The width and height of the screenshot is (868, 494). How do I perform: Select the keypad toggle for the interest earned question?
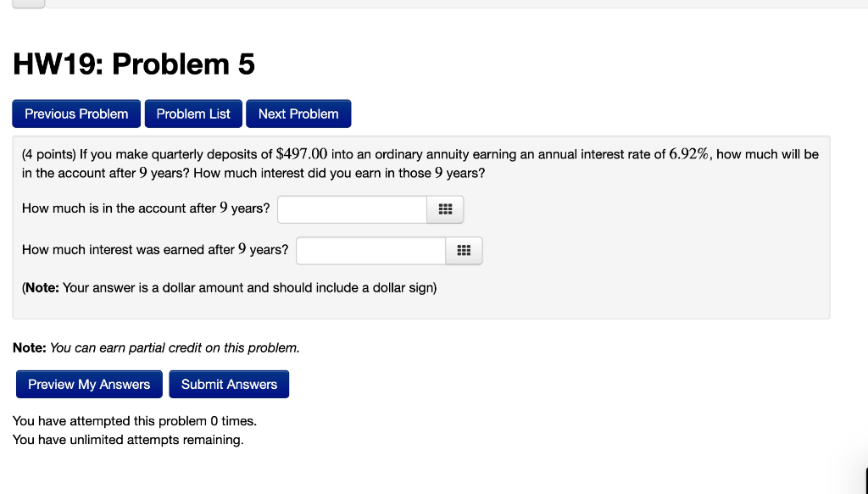464,250
